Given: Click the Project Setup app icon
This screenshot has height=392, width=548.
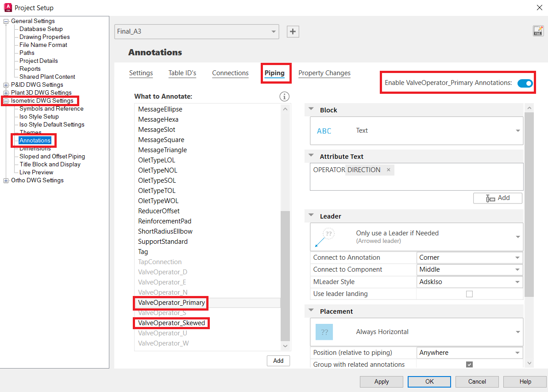Looking at the screenshot, I should 8,8.
